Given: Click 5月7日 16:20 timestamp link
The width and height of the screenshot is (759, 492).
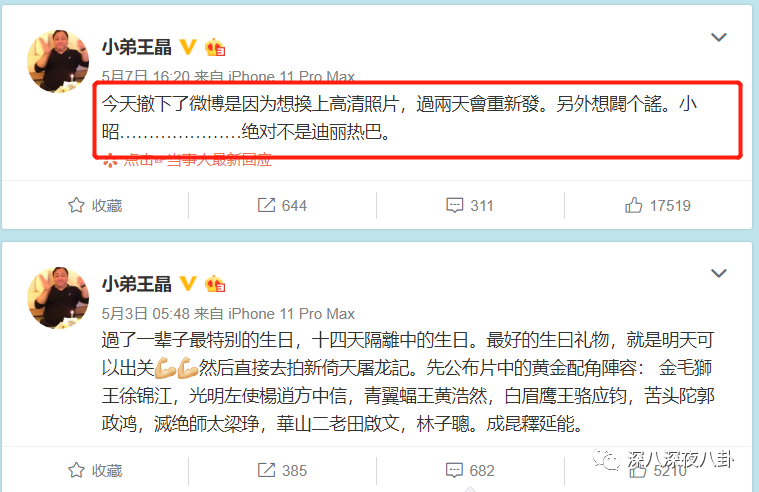Looking at the screenshot, I should coord(146,77).
